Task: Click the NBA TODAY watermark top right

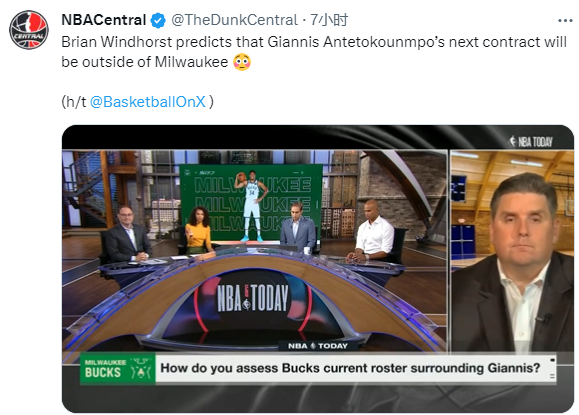Action: point(531,141)
